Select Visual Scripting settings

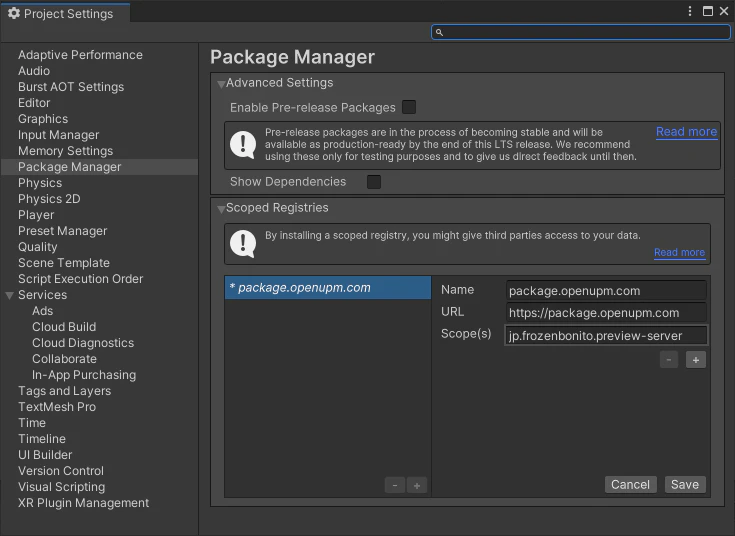61,487
